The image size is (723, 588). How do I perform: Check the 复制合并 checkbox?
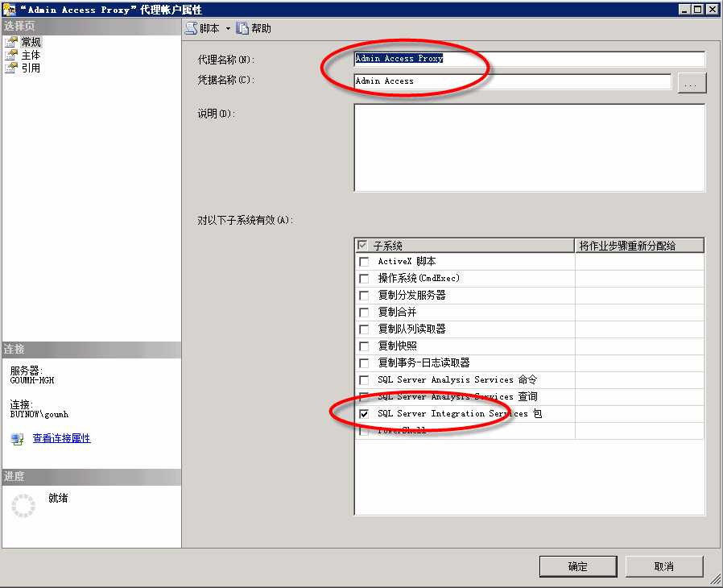tap(364, 313)
